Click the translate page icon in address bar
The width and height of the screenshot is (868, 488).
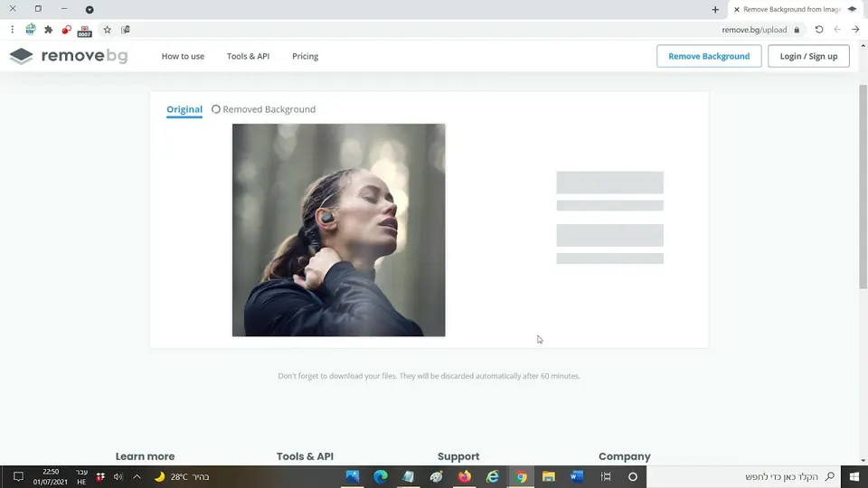pos(126,30)
